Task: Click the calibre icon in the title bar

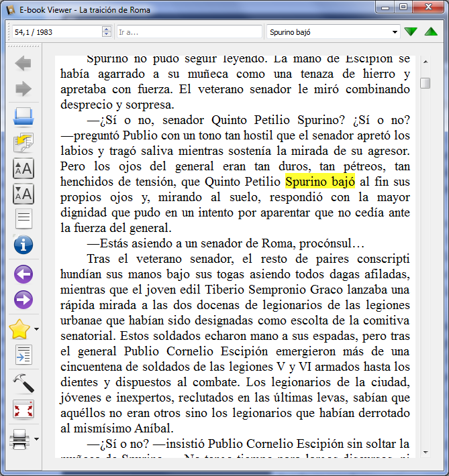Action: click(x=11, y=9)
